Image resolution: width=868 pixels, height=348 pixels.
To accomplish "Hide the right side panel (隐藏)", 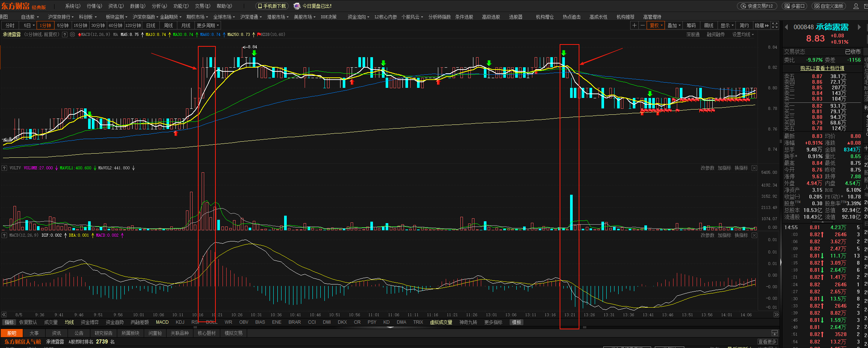I will click(762, 25).
